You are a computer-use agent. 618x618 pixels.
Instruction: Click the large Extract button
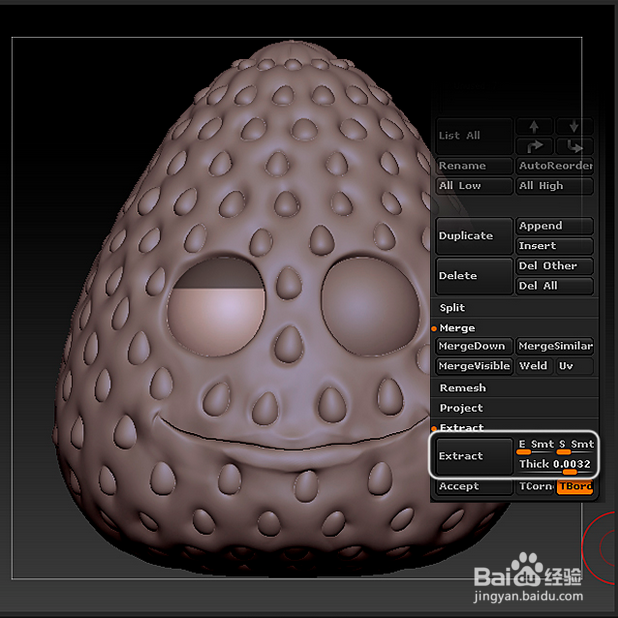[474, 456]
